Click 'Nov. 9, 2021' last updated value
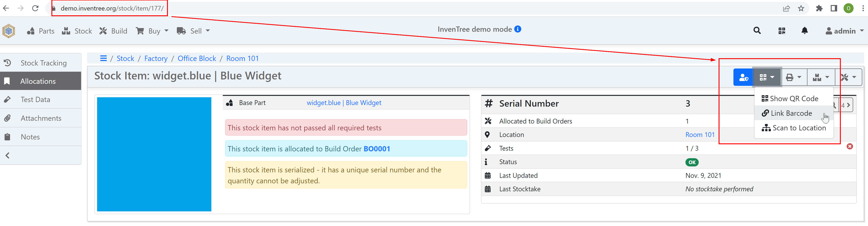 [703, 175]
